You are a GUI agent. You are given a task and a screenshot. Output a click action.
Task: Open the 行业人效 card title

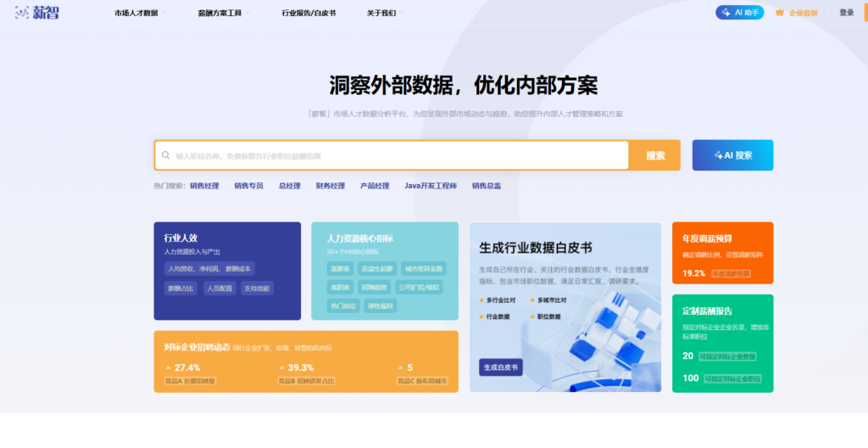click(x=181, y=238)
